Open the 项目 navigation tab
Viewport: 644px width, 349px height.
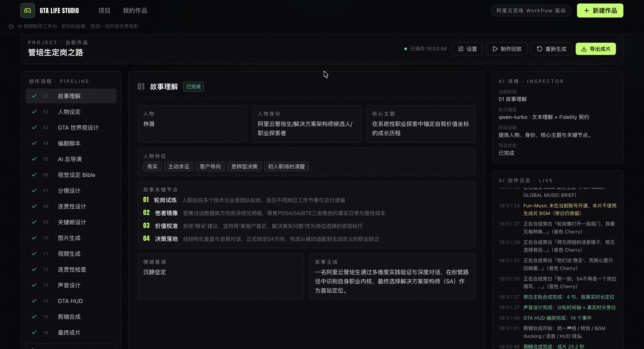[104, 11]
